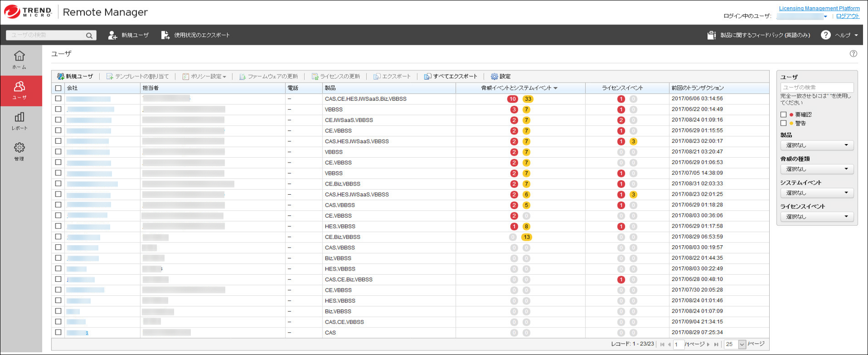Select the ユーザ tab in sidebar
Image resolution: width=868 pixels, height=355 pixels.
point(19,90)
